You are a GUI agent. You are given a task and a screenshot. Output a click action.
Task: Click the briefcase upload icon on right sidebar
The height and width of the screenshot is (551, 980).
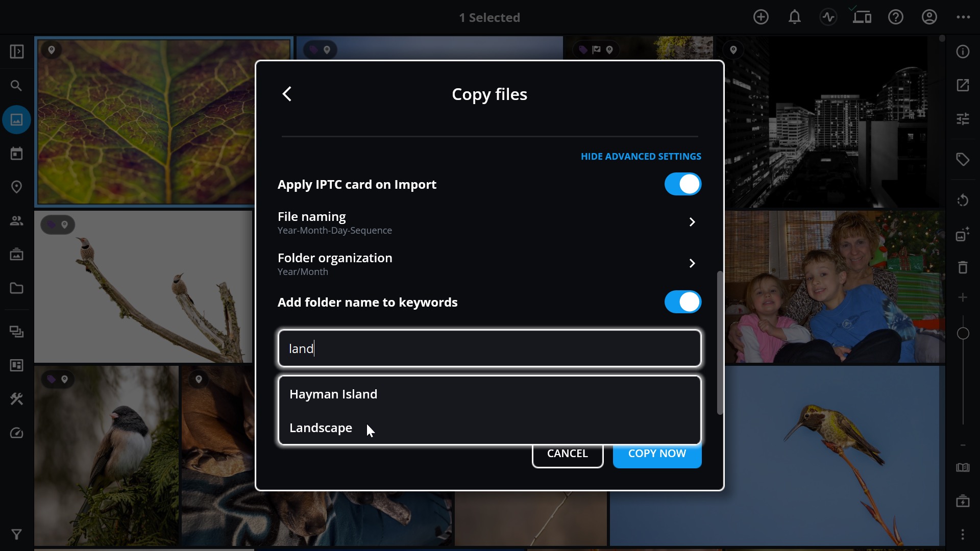[x=963, y=501]
